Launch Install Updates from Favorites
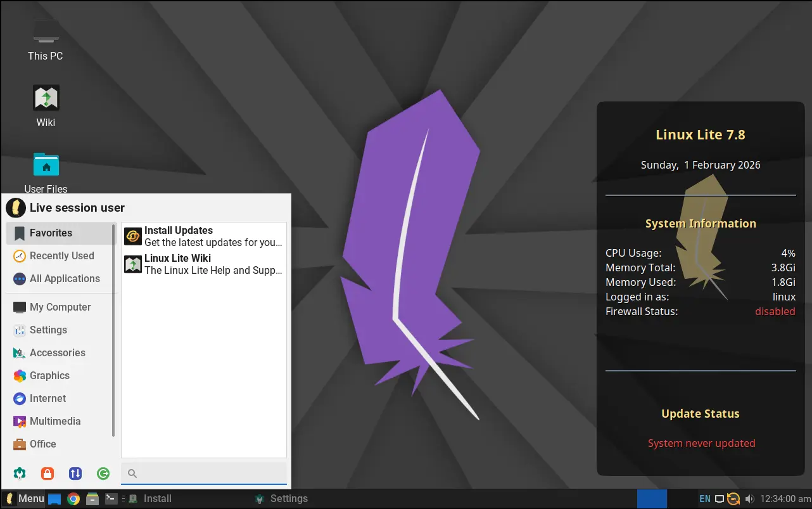The height and width of the screenshot is (509, 812). [203, 236]
